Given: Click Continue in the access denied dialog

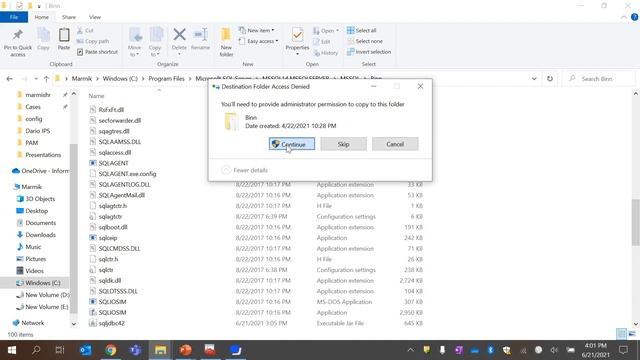Looking at the screenshot, I should (x=292, y=144).
